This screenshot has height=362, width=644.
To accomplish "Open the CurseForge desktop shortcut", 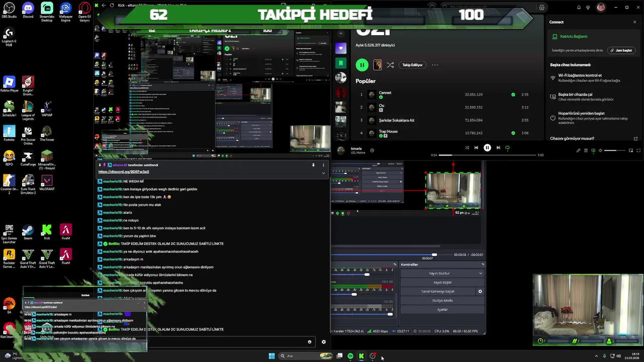I will click(28, 158).
